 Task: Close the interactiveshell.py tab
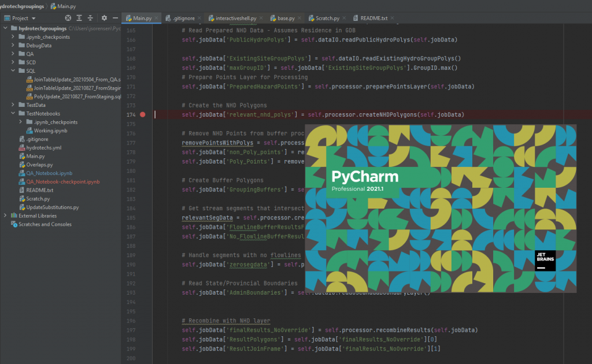click(x=260, y=18)
